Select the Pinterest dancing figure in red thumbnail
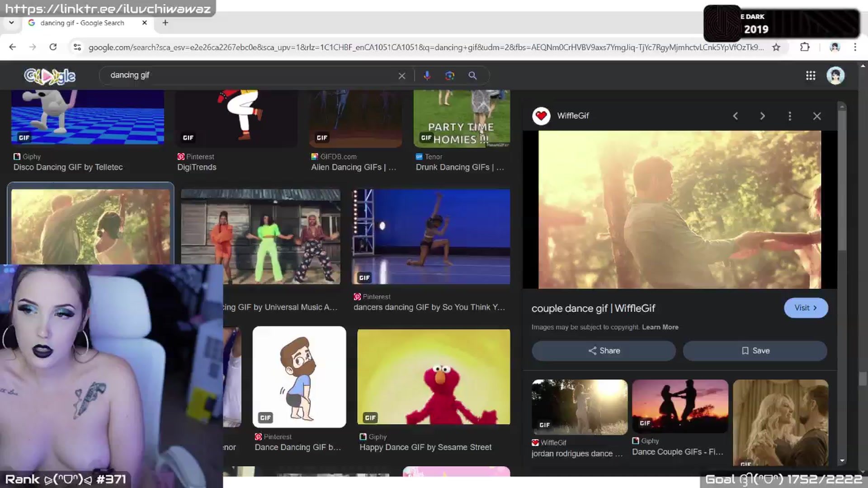Viewport: 868px width, 488px height. (236, 118)
